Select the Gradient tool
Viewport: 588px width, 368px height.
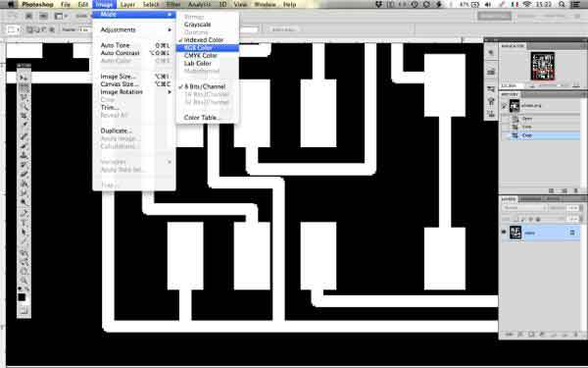click(24, 184)
